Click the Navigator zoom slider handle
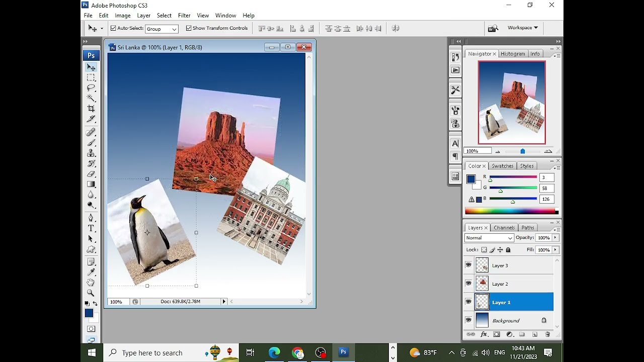 [523, 151]
